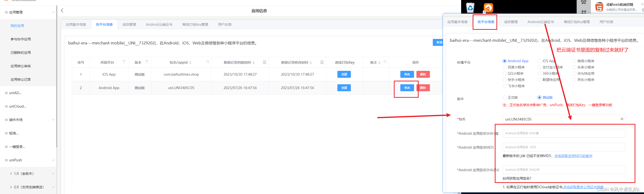Focus the Android 应用签名 SHA256 field
The height and width of the screenshot is (194, 644).
[x=564, y=170]
